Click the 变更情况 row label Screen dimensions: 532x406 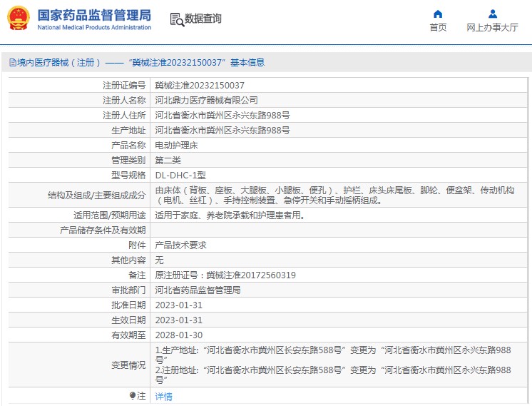128,365
